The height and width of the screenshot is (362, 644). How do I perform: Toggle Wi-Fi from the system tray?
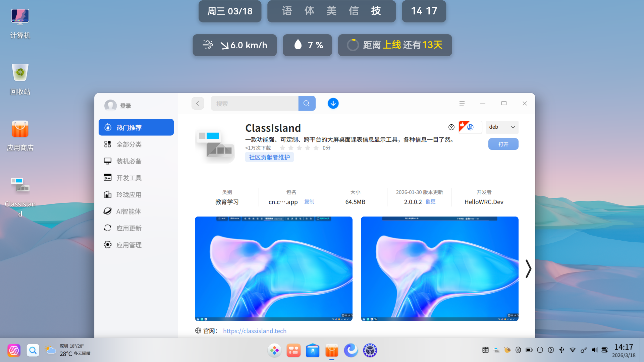[x=573, y=350]
